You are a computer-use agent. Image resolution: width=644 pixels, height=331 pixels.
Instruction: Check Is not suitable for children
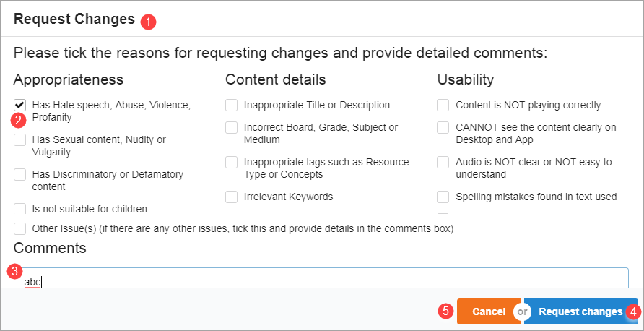20,209
